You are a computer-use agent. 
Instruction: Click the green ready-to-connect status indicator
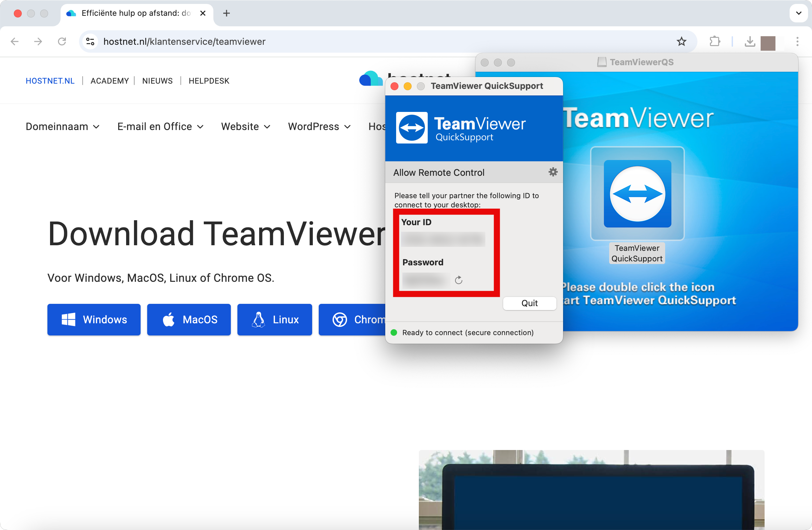point(394,332)
